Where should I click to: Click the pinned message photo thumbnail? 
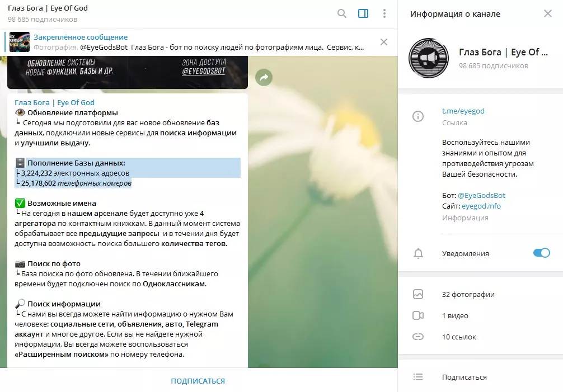[20, 42]
